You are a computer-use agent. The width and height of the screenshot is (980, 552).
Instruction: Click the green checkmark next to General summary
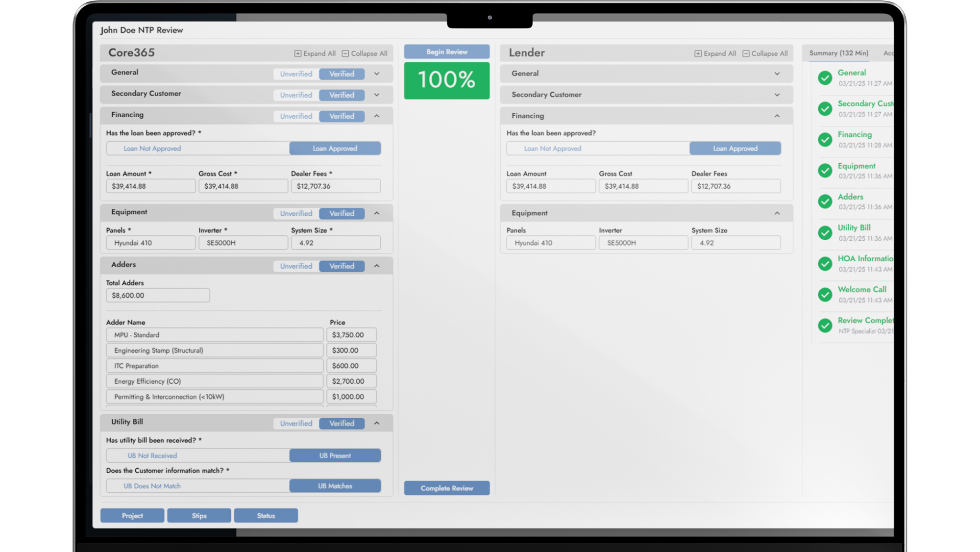coord(825,78)
